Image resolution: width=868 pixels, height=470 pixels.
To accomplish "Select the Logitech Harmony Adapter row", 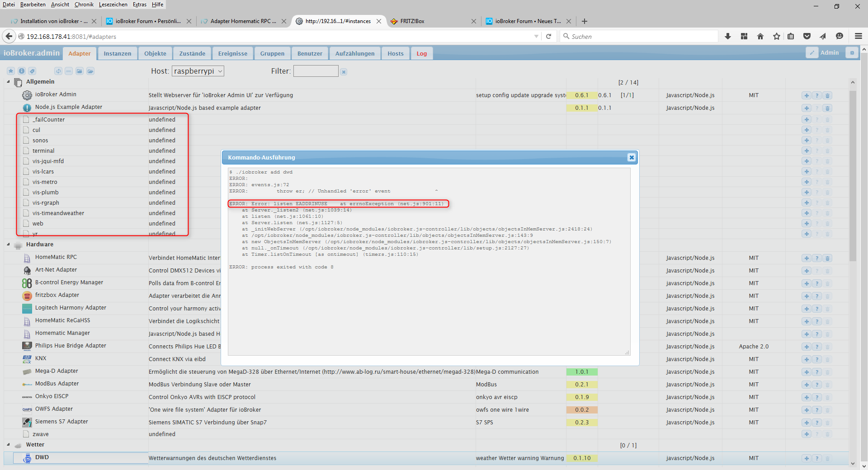I will tap(426, 308).
